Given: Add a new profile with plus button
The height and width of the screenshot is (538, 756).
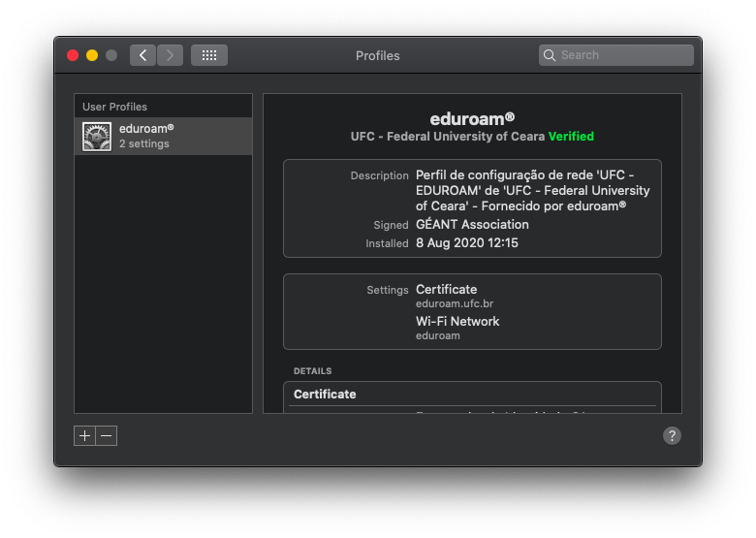Looking at the screenshot, I should pyautogui.click(x=84, y=436).
